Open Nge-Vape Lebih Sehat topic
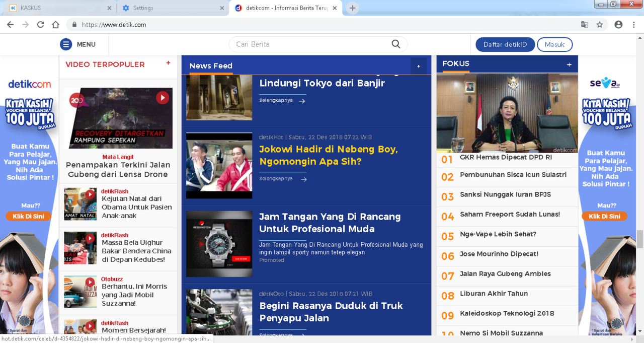The height and width of the screenshot is (343, 644). point(498,234)
